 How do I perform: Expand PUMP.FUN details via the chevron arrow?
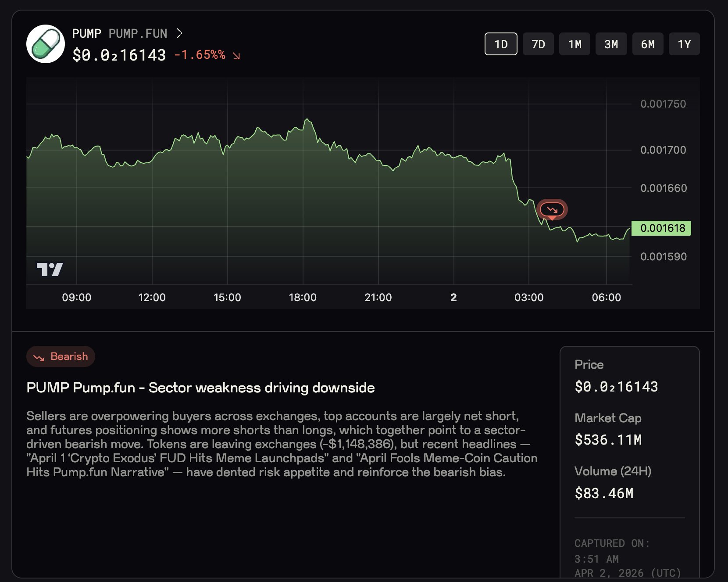[179, 33]
